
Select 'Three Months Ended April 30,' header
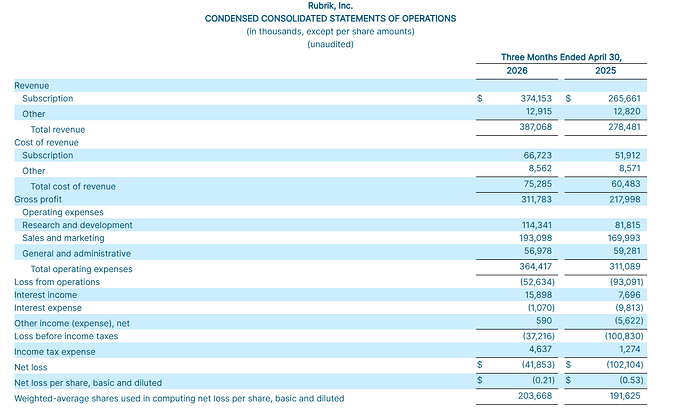561,57
